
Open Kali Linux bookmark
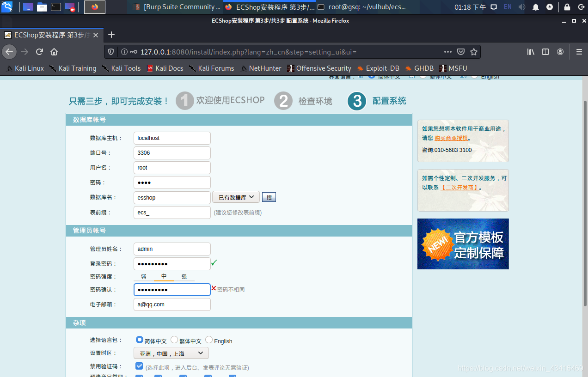(x=25, y=68)
